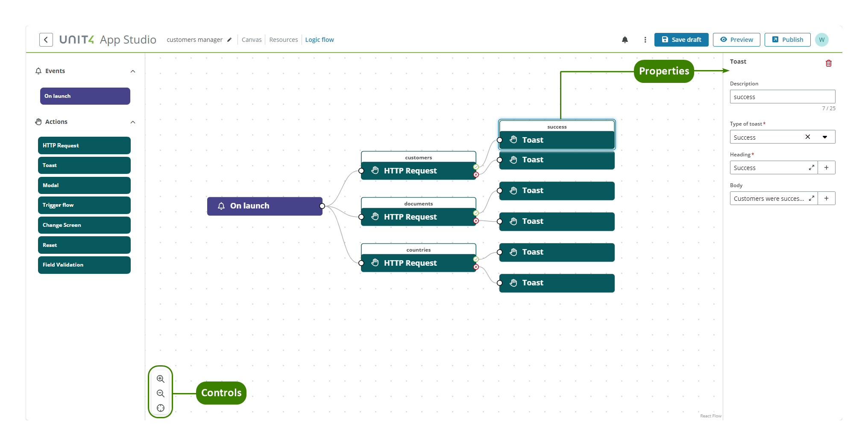Zoom in on the canvas
This screenshot has height=446, width=868.
160,379
